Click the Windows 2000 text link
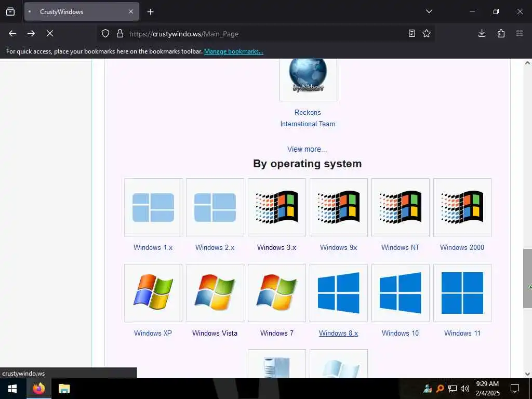Image resolution: width=532 pixels, height=399 pixels. click(x=462, y=247)
